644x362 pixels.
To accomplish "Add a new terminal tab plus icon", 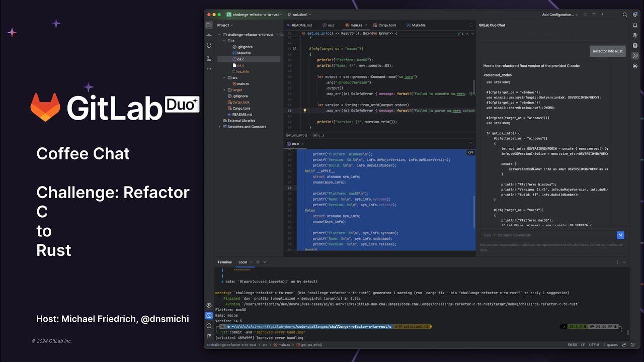I will (258, 262).
